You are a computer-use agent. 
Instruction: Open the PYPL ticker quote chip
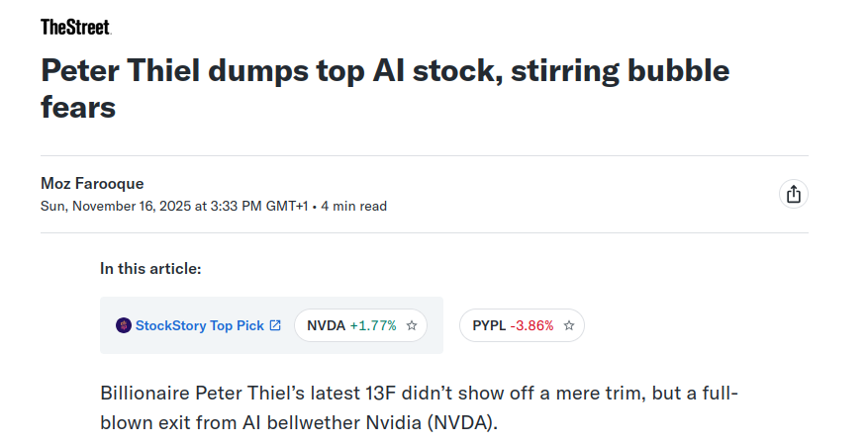point(489,325)
